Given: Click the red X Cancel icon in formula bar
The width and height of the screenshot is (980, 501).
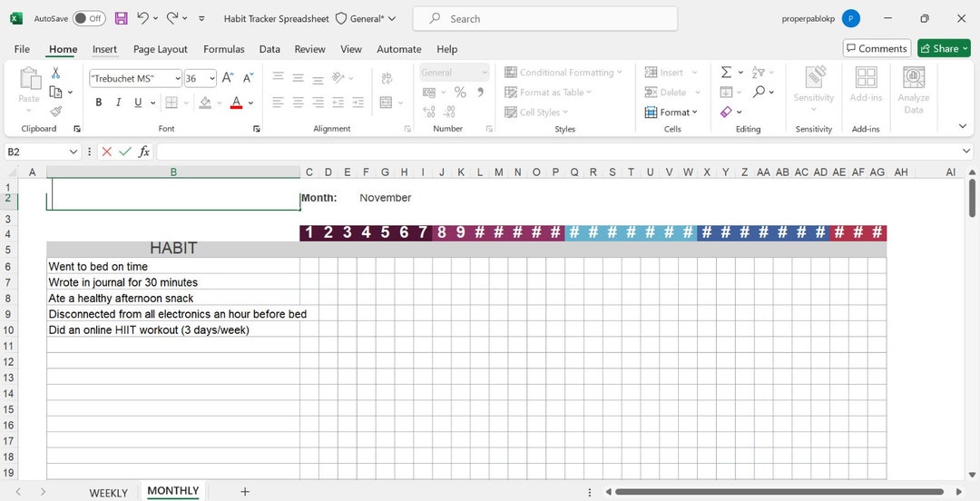Looking at the screenshot, I should point(107,152).
